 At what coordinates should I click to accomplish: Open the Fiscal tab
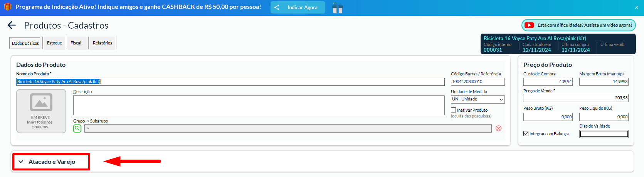tap(76, 43)
